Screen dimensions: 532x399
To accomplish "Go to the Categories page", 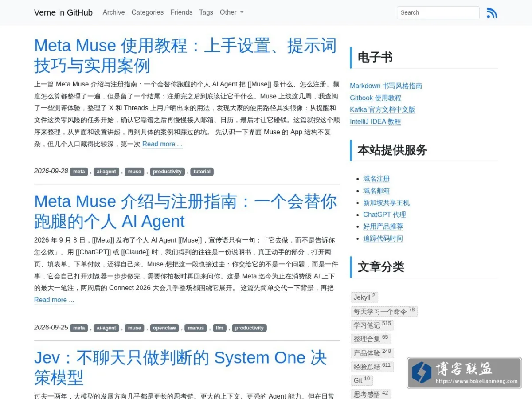I will [148, 12].
